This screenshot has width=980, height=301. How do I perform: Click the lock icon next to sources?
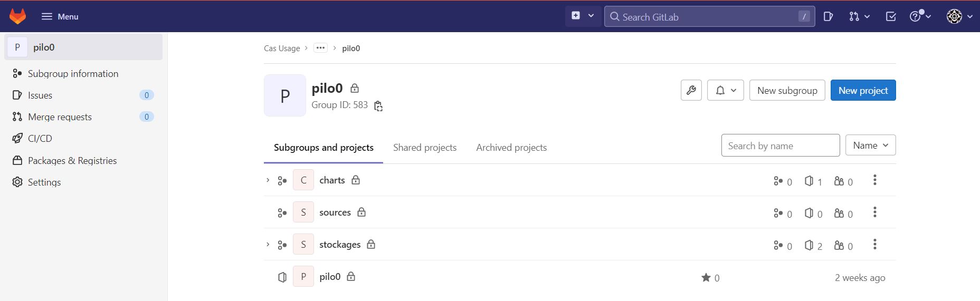361,212
